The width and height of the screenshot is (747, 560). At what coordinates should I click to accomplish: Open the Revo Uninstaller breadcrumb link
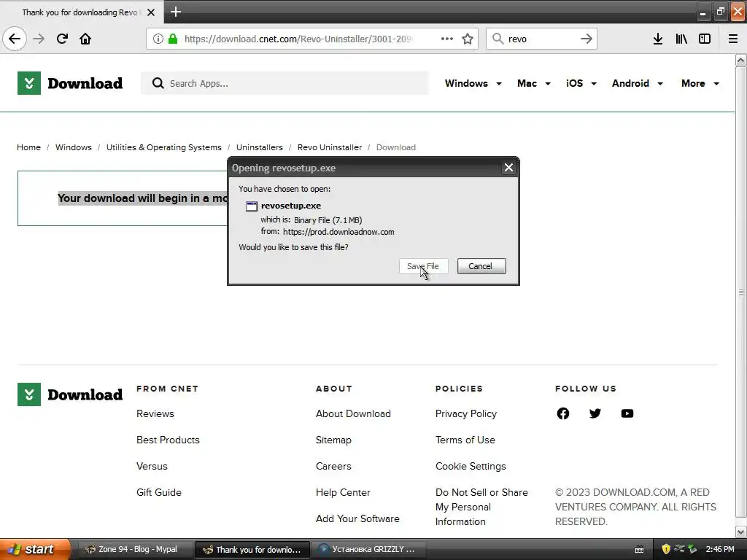point(330,147)
